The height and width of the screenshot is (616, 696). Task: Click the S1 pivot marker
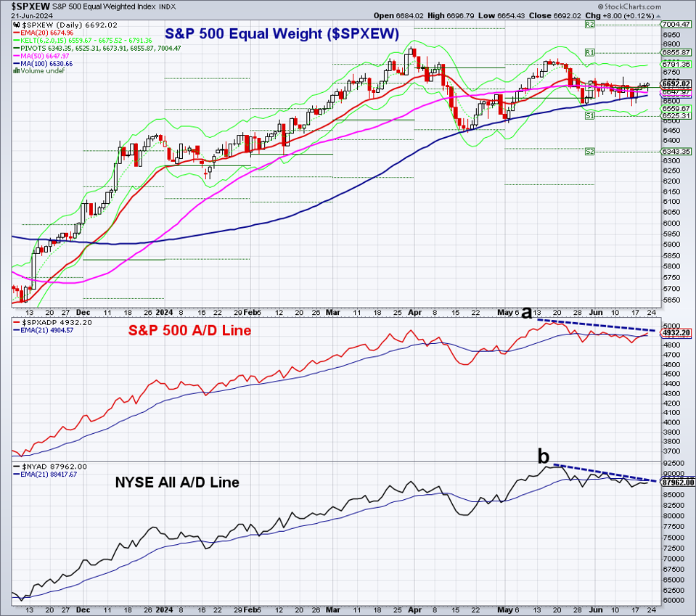pos(590,116)
